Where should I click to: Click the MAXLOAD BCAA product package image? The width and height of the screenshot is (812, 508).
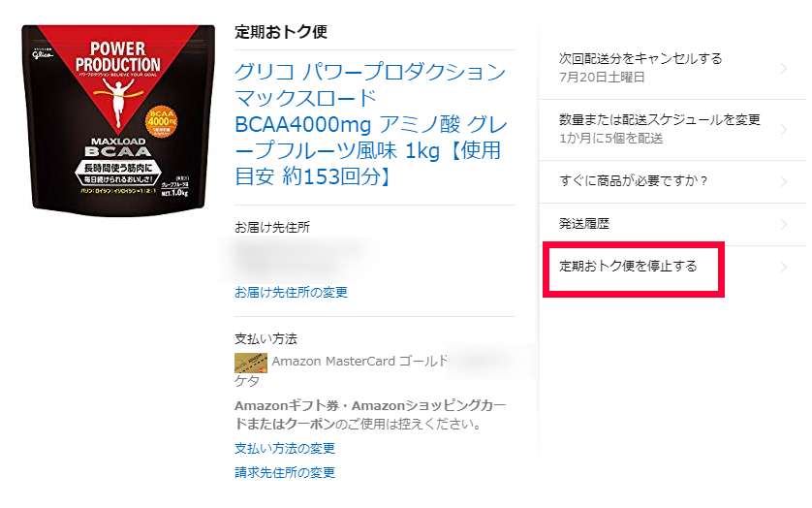point(118,120)
